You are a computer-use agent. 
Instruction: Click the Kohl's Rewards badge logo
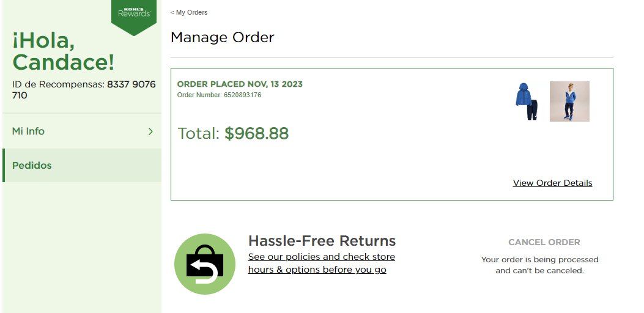(x=134, y=12)
